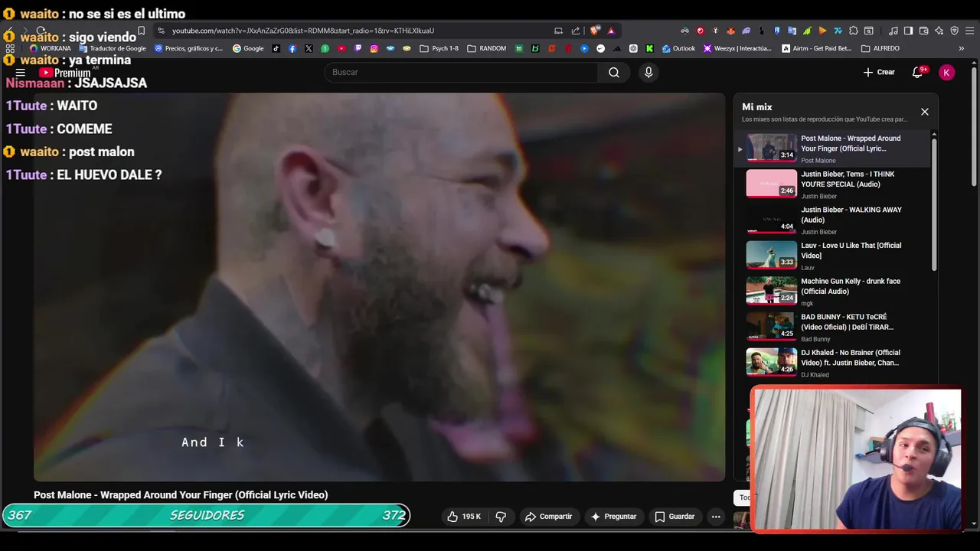Open the WORKANA bookmark
The height and width of the screenshot is (551, 980).
(50, 48)
